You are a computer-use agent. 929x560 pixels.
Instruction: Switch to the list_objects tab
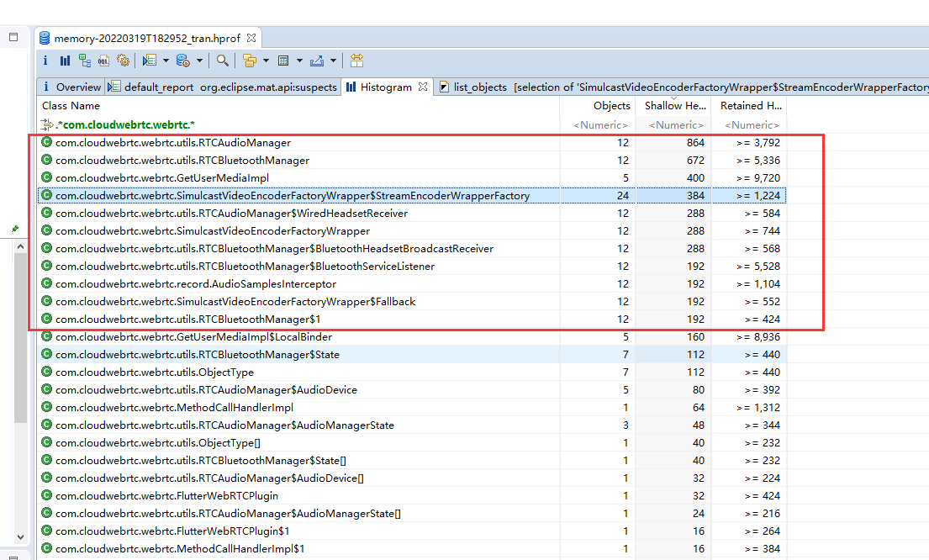(479, 86)
